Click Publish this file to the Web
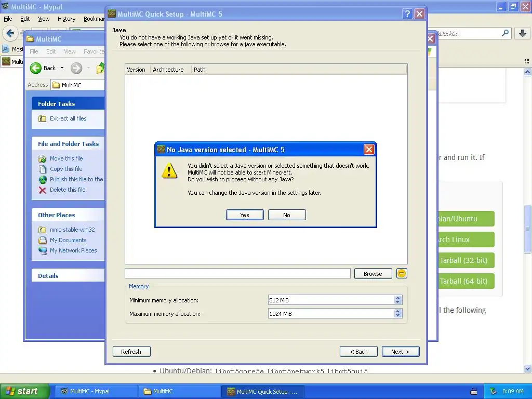 [76, 179]
